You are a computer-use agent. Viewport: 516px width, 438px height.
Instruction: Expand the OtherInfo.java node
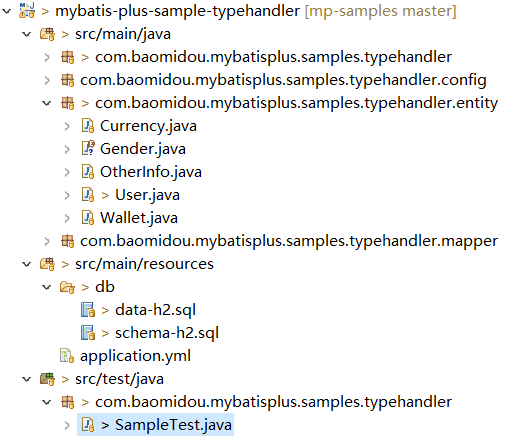click(x=67, y=172)
